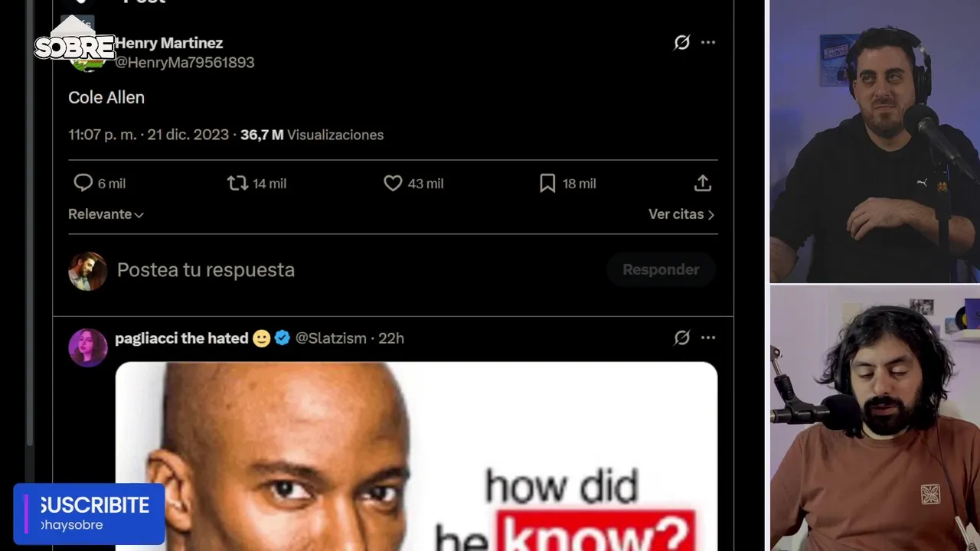This screenshot has height=551, width=980.
Task: Click the SUSCRIBITE overlay button
Action: click(89, 514)
